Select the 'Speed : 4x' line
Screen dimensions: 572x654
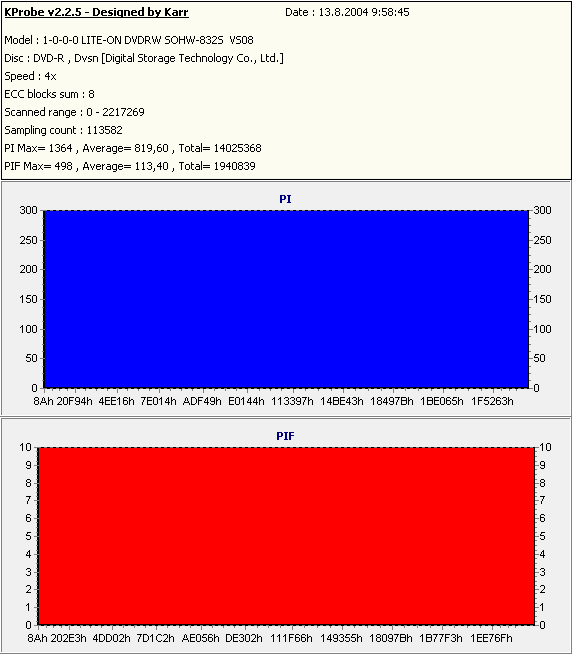click(30, 76)
